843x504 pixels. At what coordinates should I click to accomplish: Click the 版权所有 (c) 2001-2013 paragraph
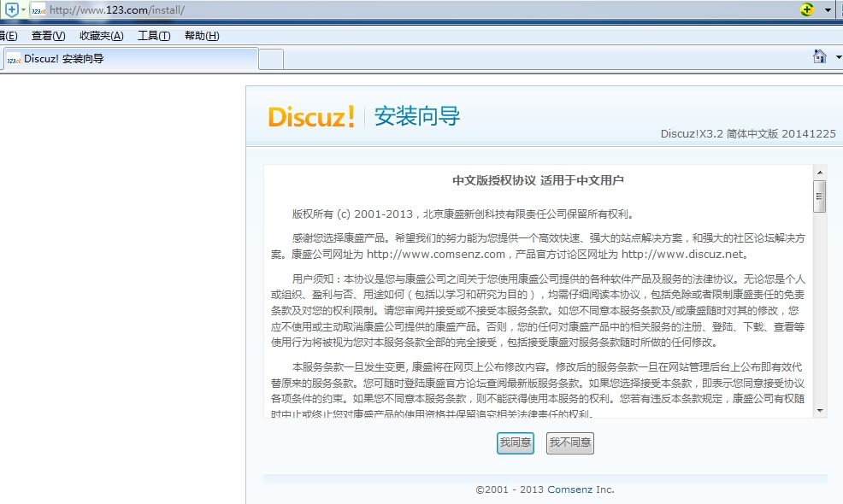tap(464, 214)
